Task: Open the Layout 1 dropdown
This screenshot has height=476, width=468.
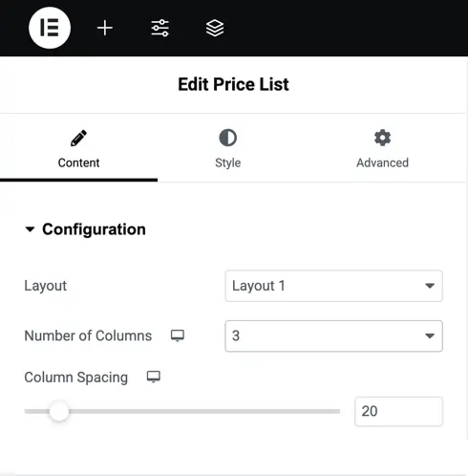Action: [333, 286]
